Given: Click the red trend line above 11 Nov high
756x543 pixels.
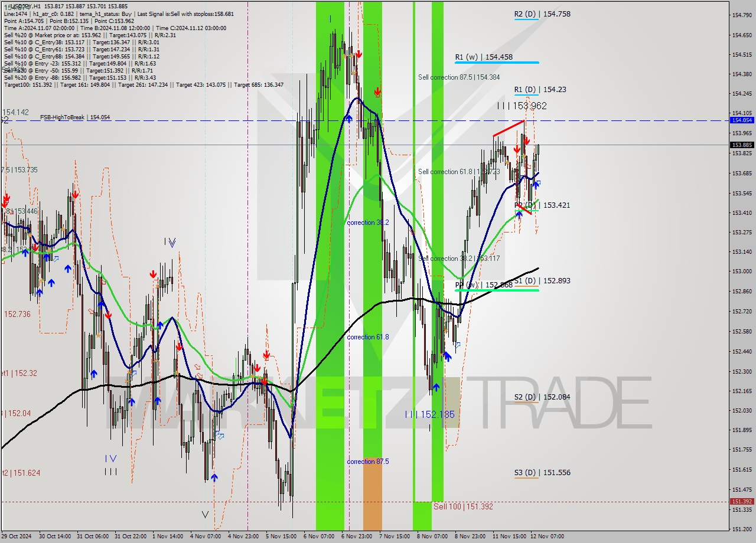Looking at the screenshot, I should [x=509, y=129].
